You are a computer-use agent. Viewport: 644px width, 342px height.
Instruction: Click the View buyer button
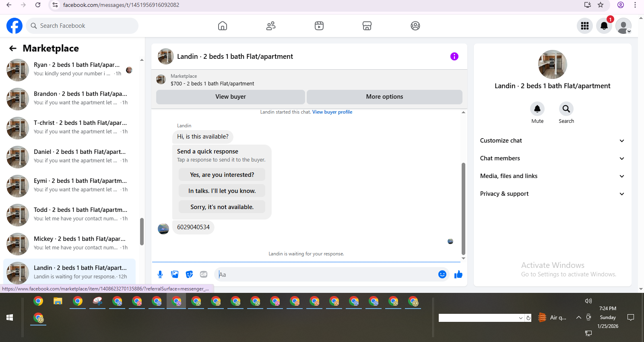(x=231, y=97)
